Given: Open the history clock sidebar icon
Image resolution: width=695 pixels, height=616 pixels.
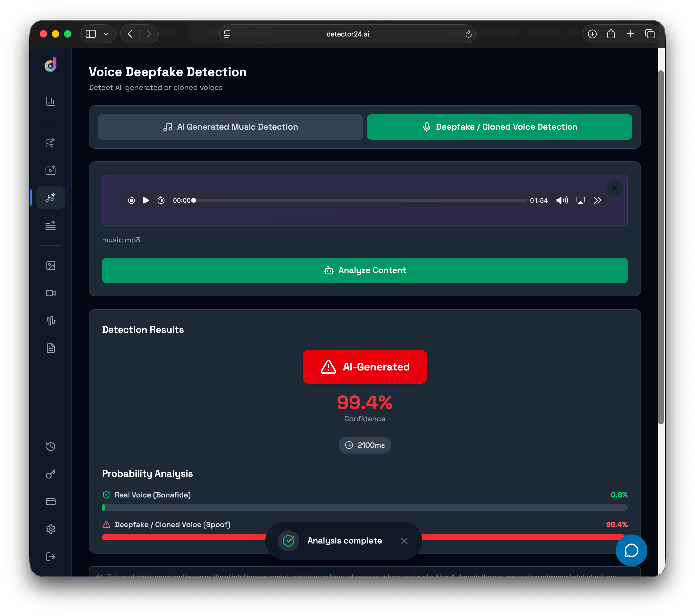Looking at the screenshot, I should [x=50, y=446].
